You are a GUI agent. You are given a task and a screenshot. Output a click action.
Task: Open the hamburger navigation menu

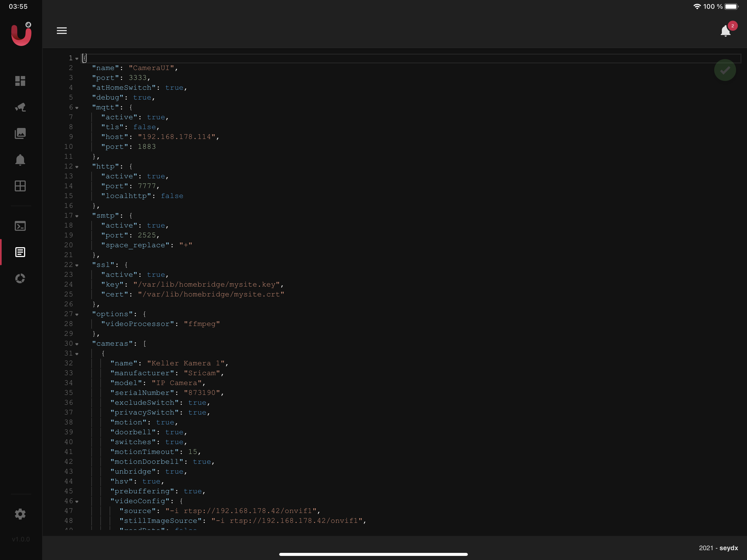(62, 31)
